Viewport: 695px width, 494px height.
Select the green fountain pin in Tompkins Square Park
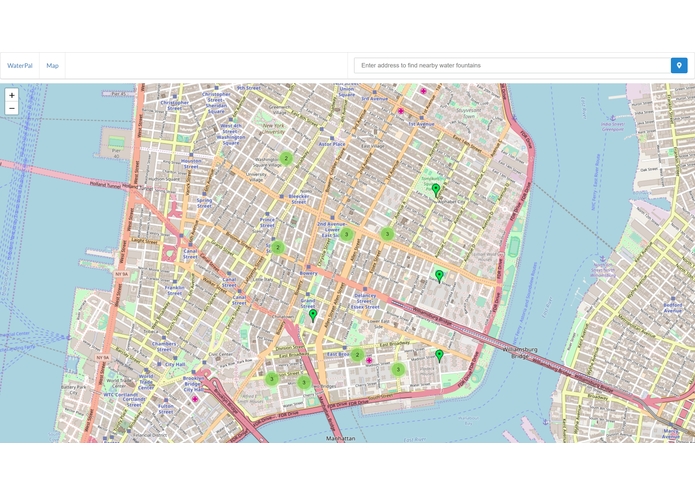click(436, 191)
